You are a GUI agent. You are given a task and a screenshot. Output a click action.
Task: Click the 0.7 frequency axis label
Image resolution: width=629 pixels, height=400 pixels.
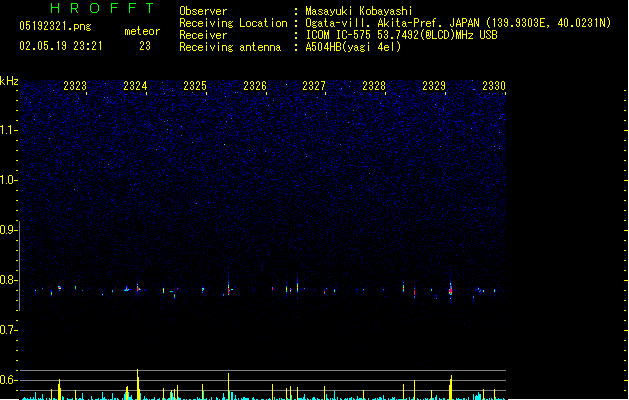[x=7, y=330]
